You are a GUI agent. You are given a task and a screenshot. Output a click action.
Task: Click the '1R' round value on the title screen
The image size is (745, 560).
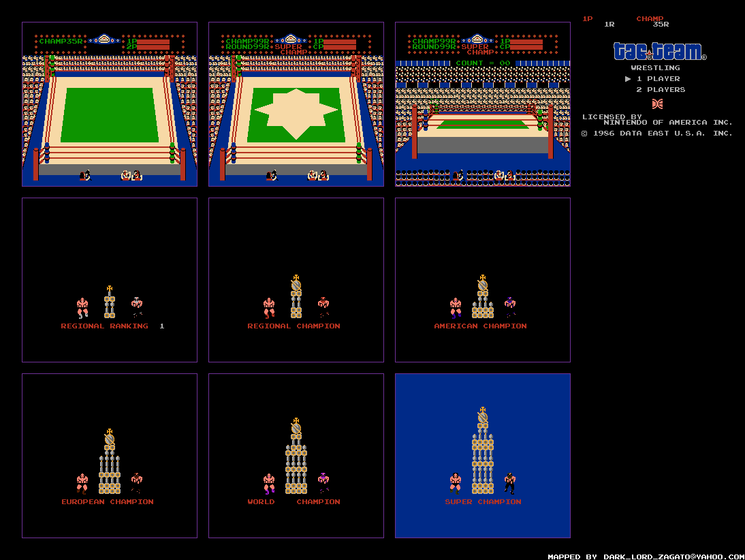click(609, 25)
